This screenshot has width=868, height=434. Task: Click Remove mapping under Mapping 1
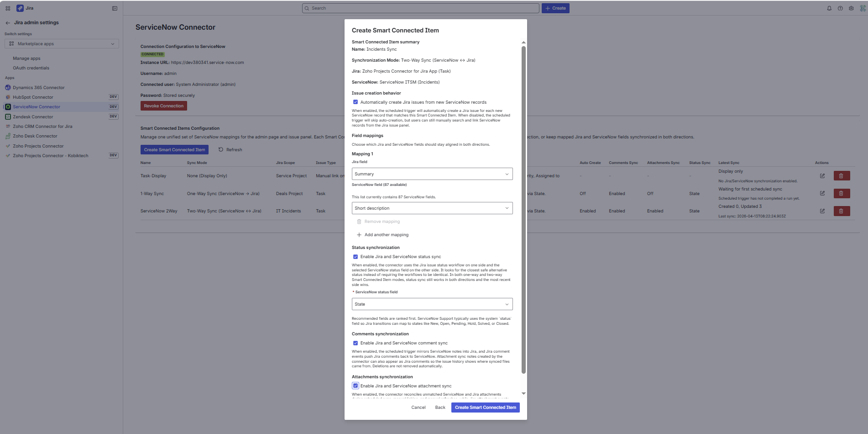(378, 222)
